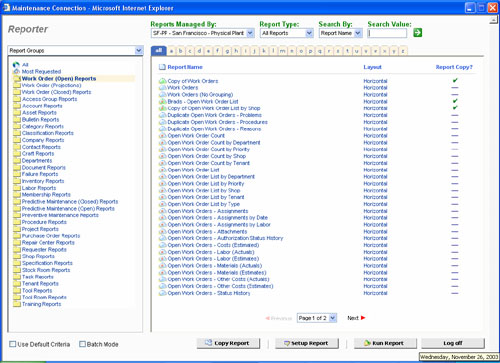Select the 'd' alphabet tab
Image resolution: width=500 pixels, height=363 pixels.
199,51
